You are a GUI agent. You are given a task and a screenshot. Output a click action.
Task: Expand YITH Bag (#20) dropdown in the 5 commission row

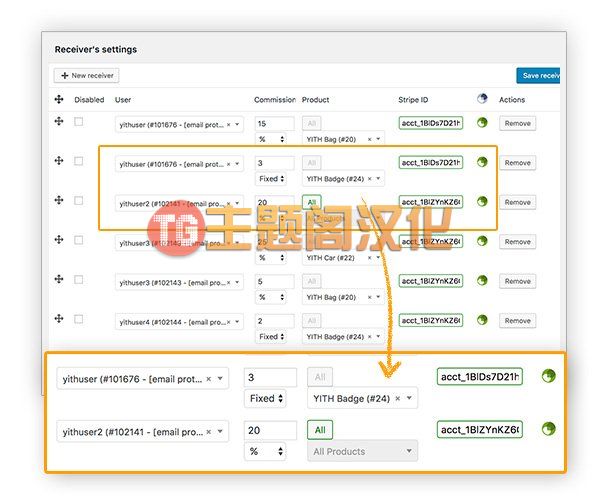point(378,297)
